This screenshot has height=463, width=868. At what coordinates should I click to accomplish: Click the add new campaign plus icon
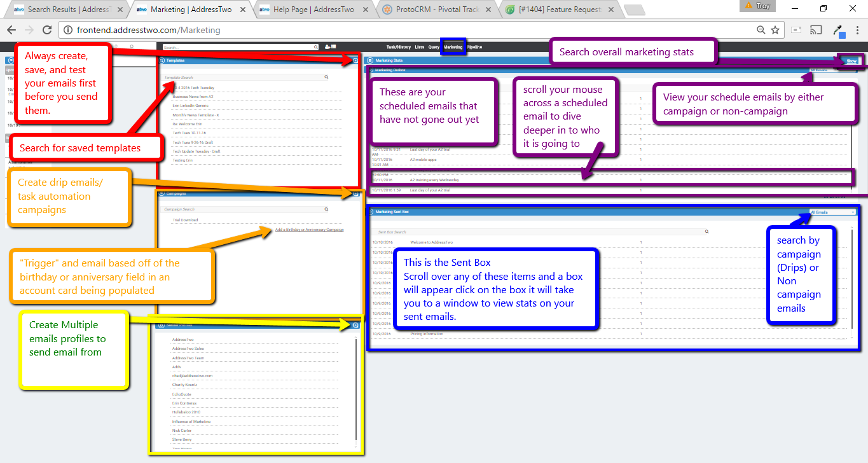point(355,193)
